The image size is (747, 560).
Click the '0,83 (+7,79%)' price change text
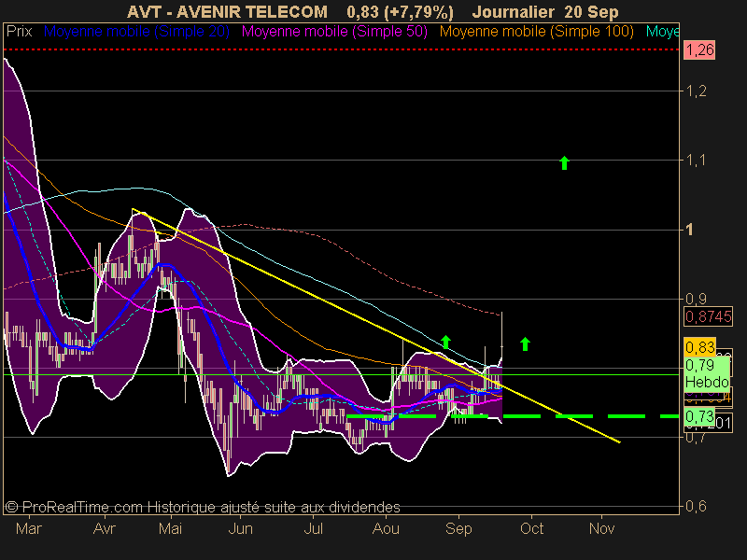[401, 11]
